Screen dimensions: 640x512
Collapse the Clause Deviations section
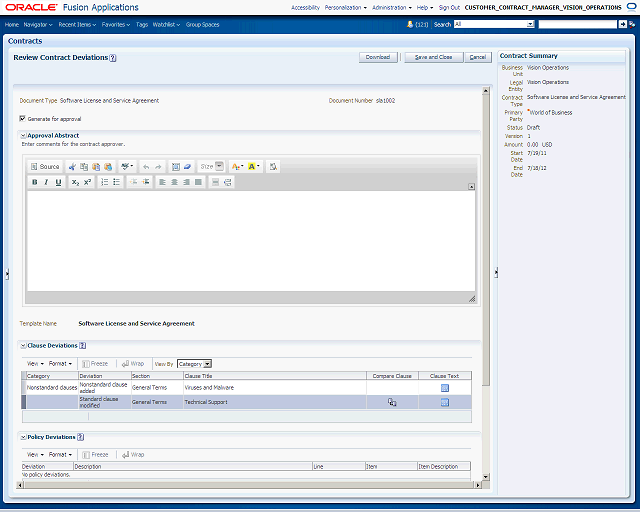click(23, 345)
